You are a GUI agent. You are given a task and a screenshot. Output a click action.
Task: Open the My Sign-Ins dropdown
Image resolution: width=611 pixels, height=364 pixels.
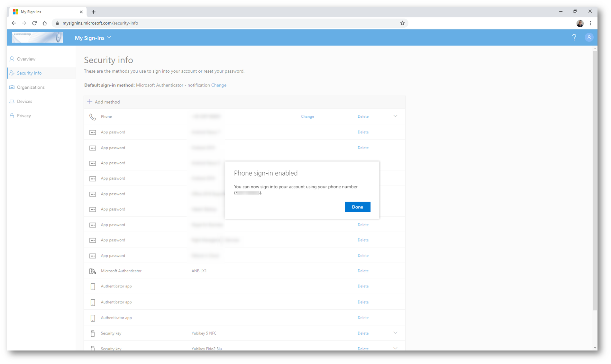pyautogui.click(x=93, y=38)
